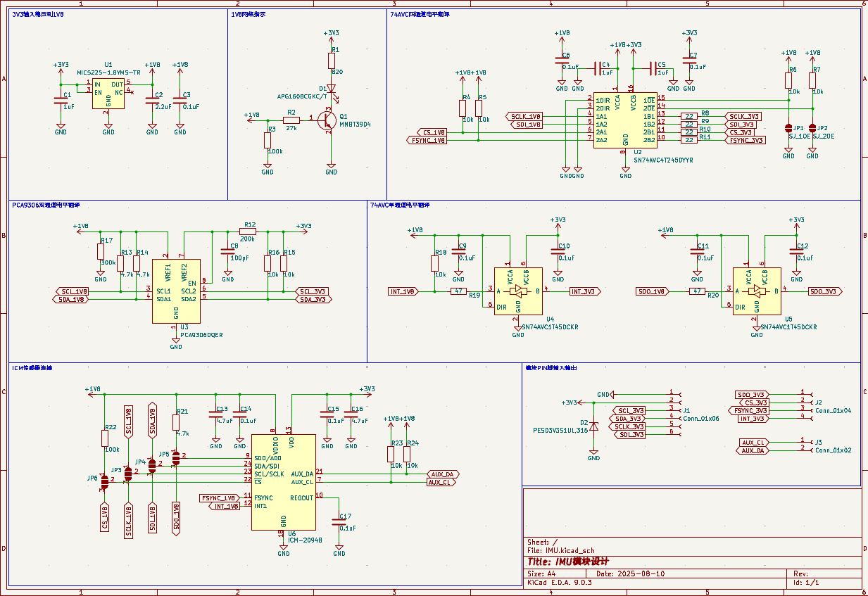Viewport: 868px width, 596px height.
Task: Select the U1 MIC5225 regulator symbol
Action: [108, 94]
